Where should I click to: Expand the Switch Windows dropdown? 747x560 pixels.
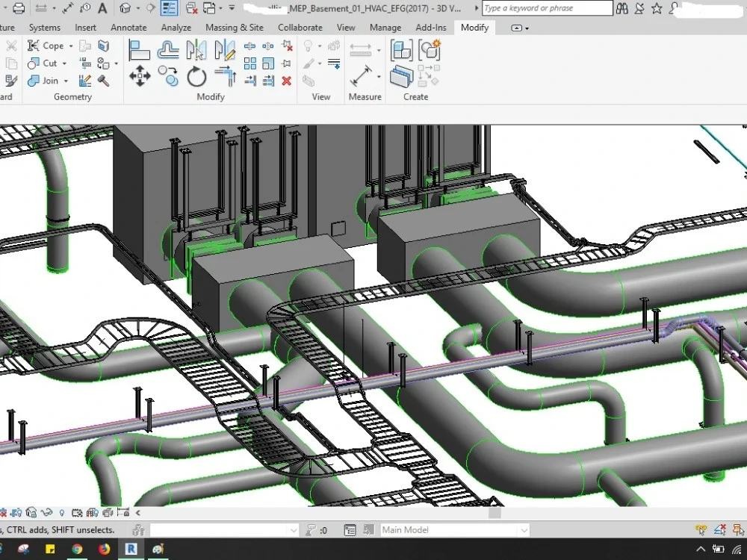point(221,8)
